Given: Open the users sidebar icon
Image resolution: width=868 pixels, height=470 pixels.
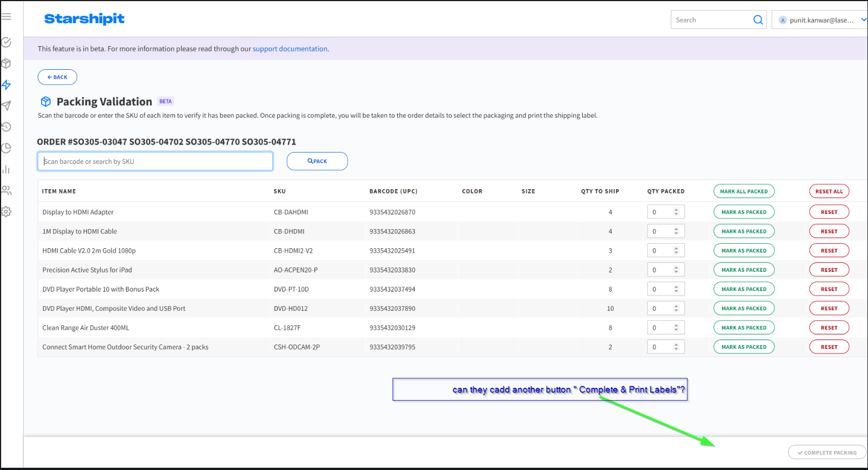Looking at the screenshot, I should pyautogui.click(x=6, y=191).
